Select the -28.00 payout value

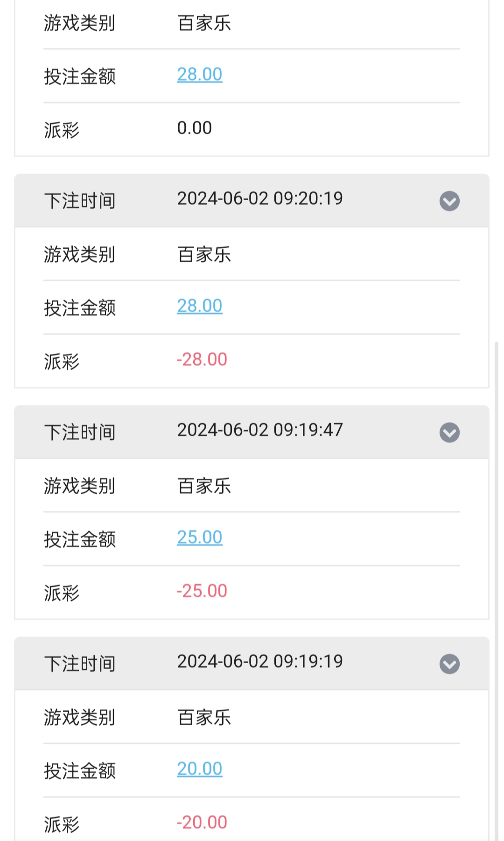(202, 360)
